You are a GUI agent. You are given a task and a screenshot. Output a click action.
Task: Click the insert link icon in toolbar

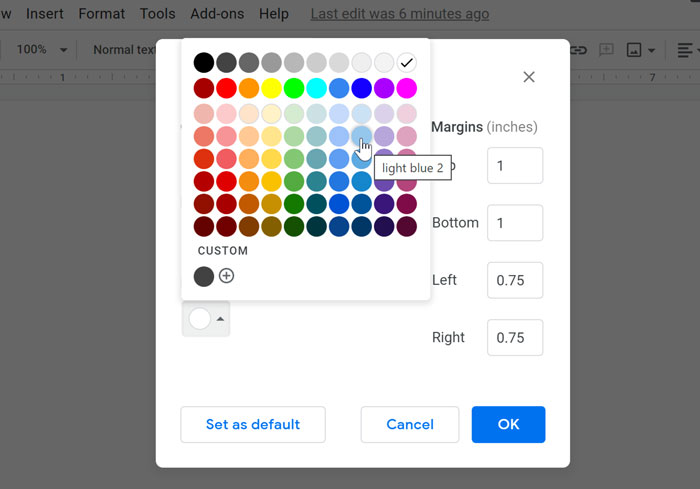coord(578,50)
